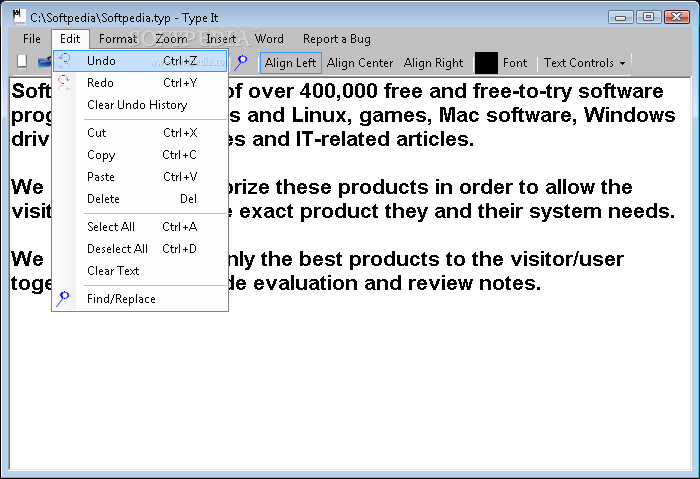Click the Font toolbar button

click(x=515, y=63)
